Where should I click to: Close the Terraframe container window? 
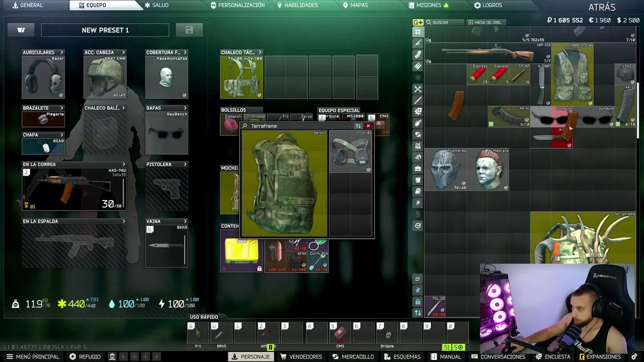(x=368, y=126)
